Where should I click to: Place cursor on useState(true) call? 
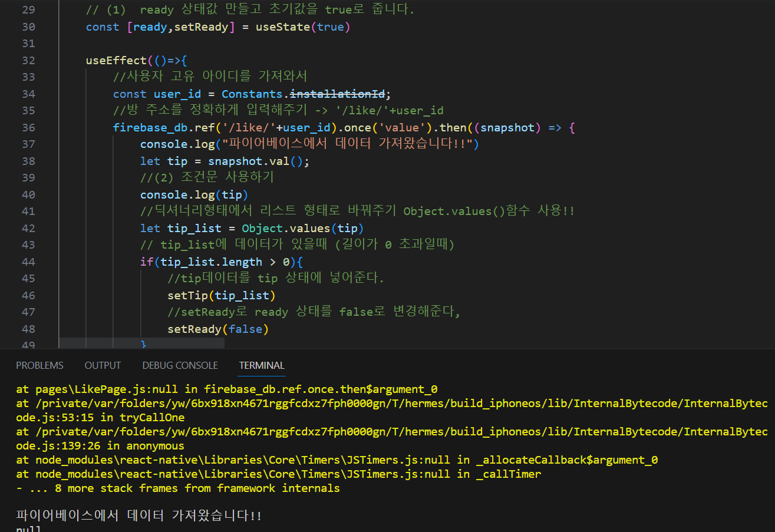(x=303, y=27)
